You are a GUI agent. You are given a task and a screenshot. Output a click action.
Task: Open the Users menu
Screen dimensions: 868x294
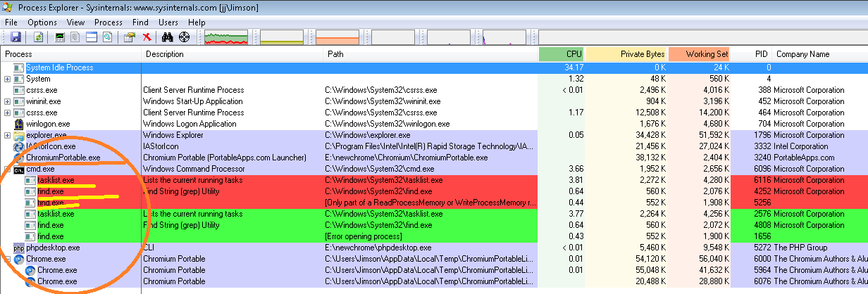pyautogui.click(x=168, y=23)
